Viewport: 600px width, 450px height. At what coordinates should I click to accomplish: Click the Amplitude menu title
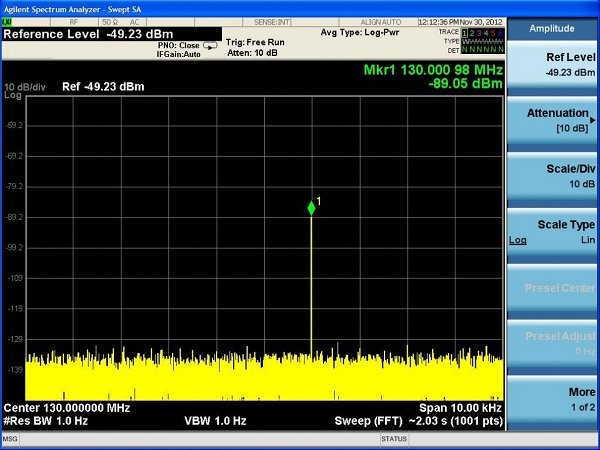point(551,28)
